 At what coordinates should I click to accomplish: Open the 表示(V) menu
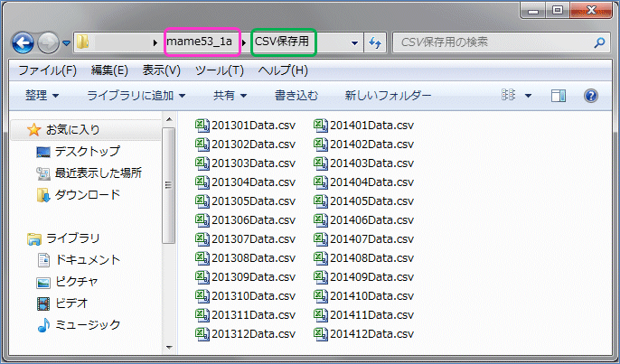pyautogui.click(x=161, y=70)
